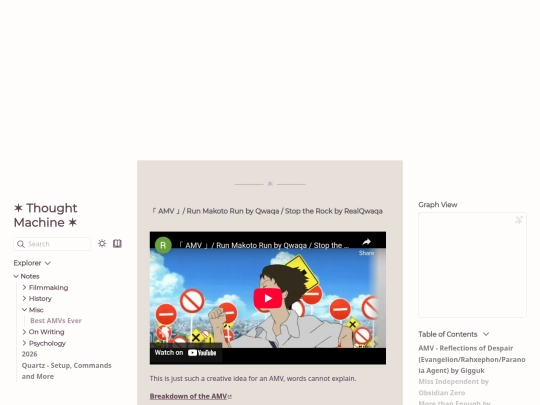Click 'This is just such a creative idea' paragraph
The height and width of the screenshot is (405, 540).
coord(253,378)
